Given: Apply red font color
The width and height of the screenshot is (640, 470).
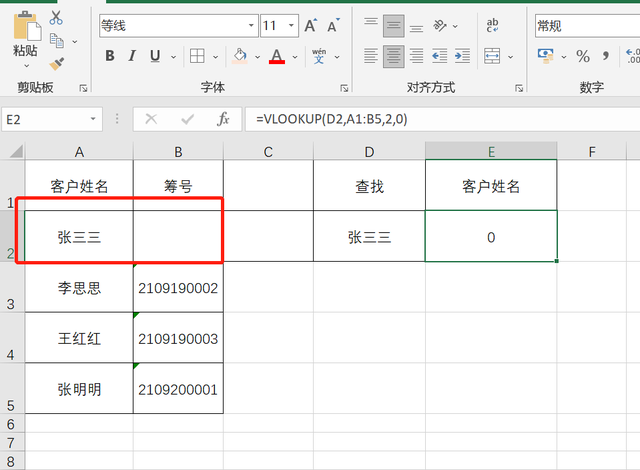Looking at the screenshot, I should pos(277,56).
